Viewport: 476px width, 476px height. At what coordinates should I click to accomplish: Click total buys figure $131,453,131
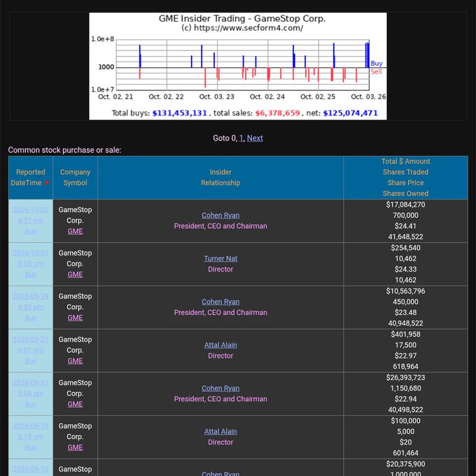(x=179, y=113)
